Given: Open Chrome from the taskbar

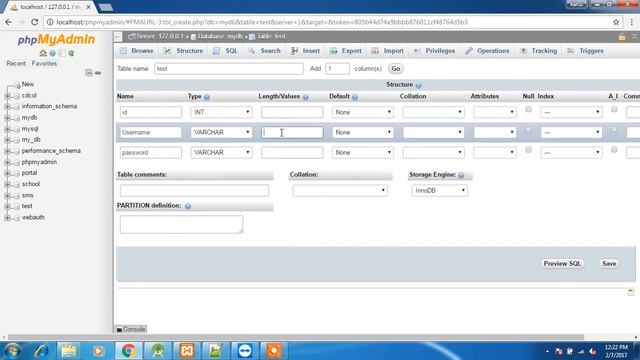Looking at the screenshot, I should pos(128,351).
